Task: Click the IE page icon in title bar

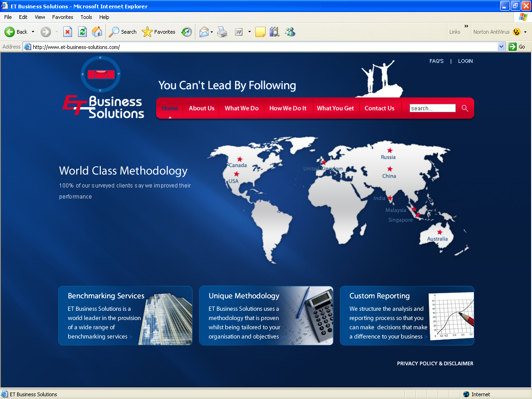Action: pos(5,6)
